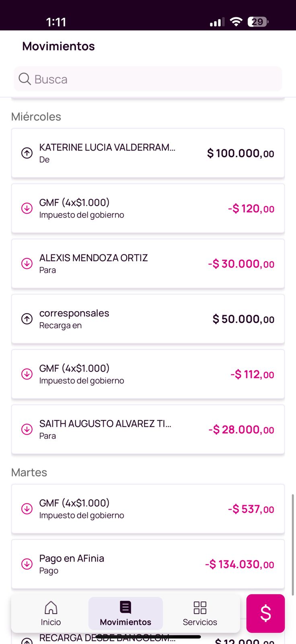Select the GMF tax charge of -$112,00
The height and width of the screenshot is (644, 296).
(148, 374)
